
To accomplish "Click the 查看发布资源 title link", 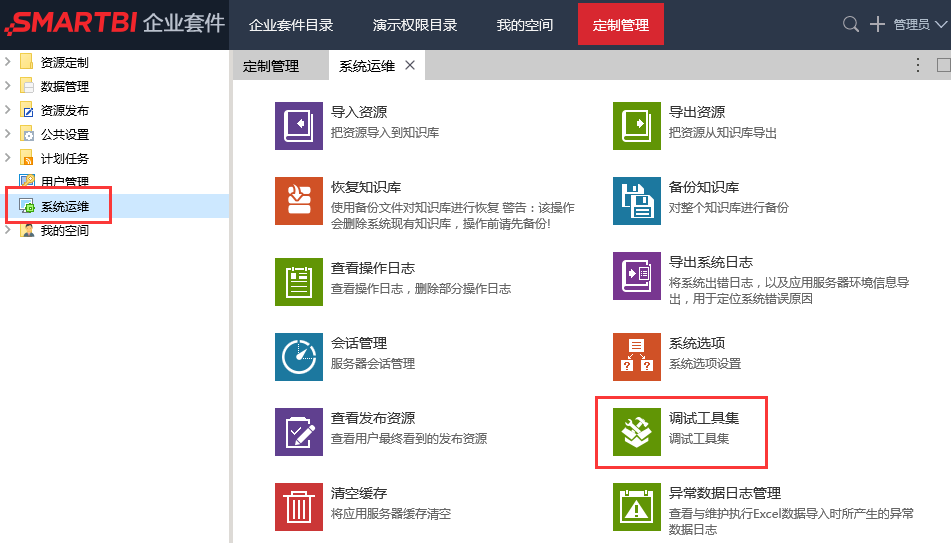I will [x=373, y=418].
